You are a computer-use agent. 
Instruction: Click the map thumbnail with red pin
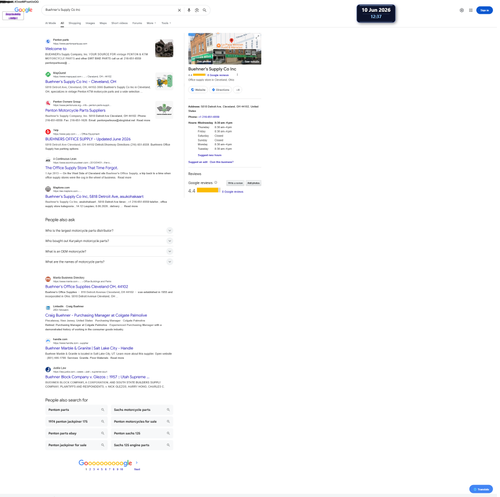(237, 41)
